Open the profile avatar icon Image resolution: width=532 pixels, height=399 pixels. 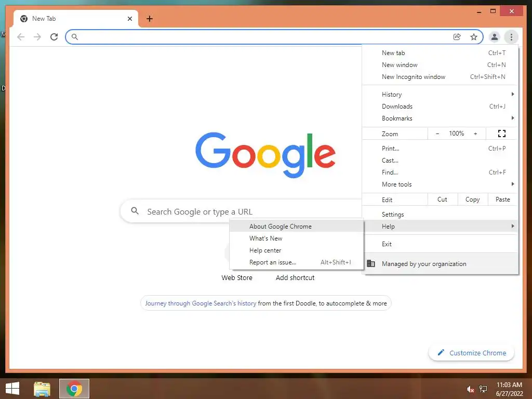click(x=495, y=37)
